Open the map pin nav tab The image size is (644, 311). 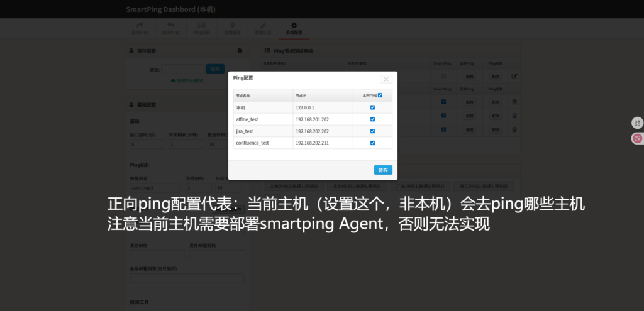pyautogui.click(x=232, y=28)
